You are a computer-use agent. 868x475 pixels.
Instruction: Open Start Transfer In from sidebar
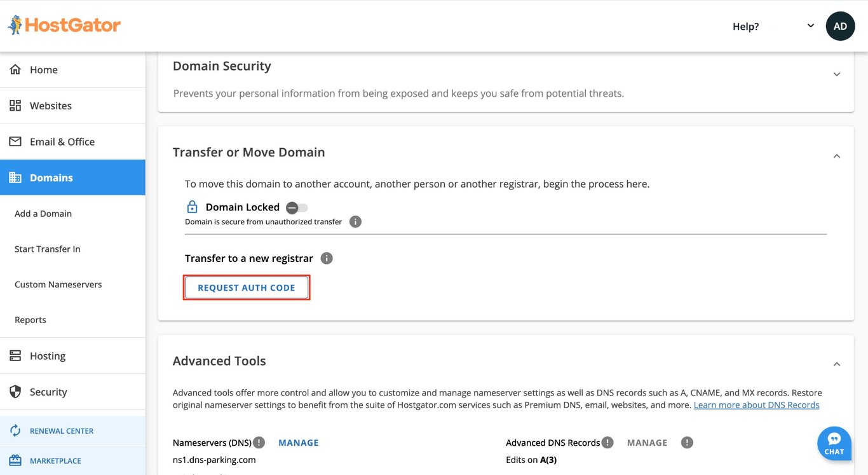47,247
